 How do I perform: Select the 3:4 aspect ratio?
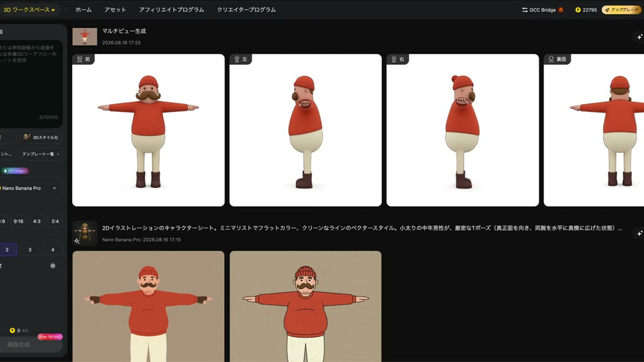coord(55,221)
